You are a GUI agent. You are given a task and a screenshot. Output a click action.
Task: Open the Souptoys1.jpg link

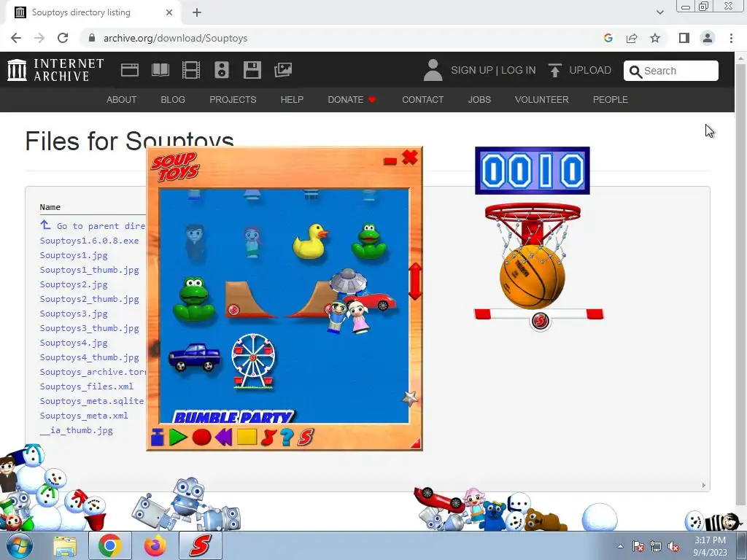tap(74, 255)
